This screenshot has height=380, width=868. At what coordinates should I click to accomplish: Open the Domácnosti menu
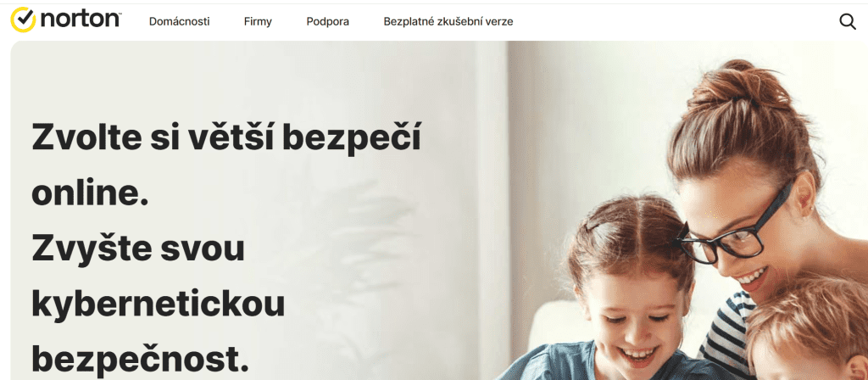pos(180,21)
